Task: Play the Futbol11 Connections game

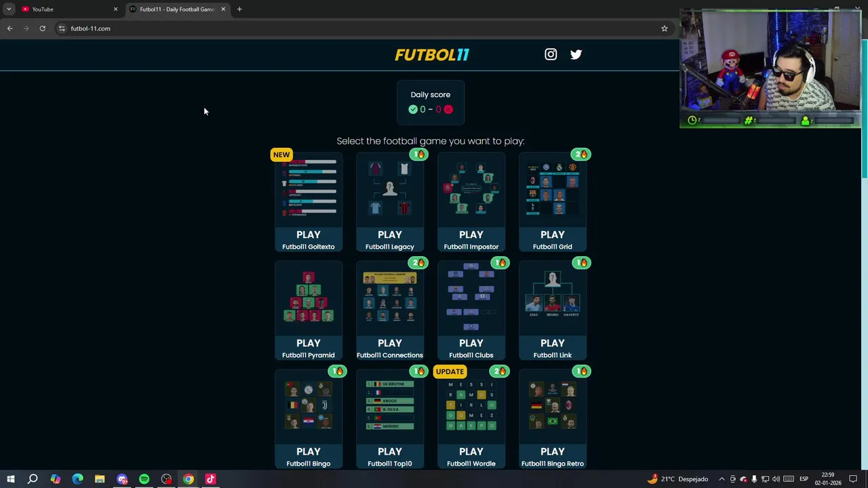Action: [x=390, y=348]
